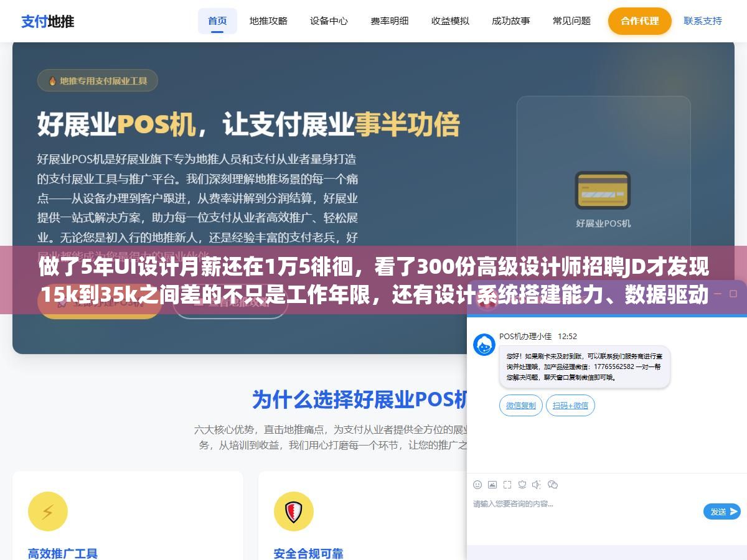This screenshot has height=560, width=747.
Task: Open 常见问题 in the navigation
Action: (x=571, y=21)
